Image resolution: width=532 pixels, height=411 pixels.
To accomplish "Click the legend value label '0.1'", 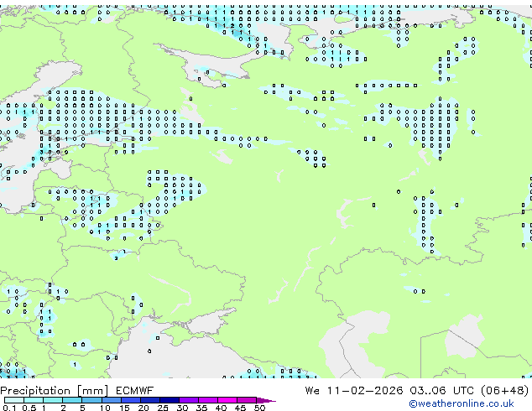I will tap(9, 408).
